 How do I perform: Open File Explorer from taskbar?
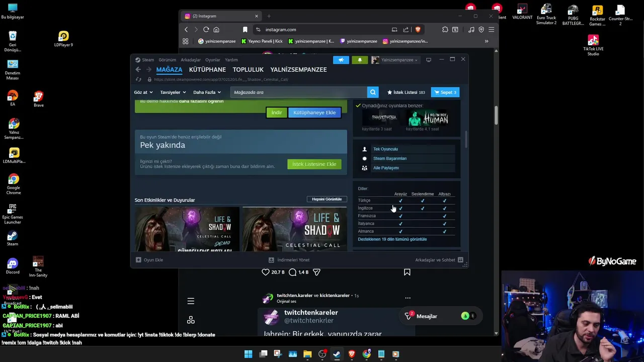tap(307, 354)
